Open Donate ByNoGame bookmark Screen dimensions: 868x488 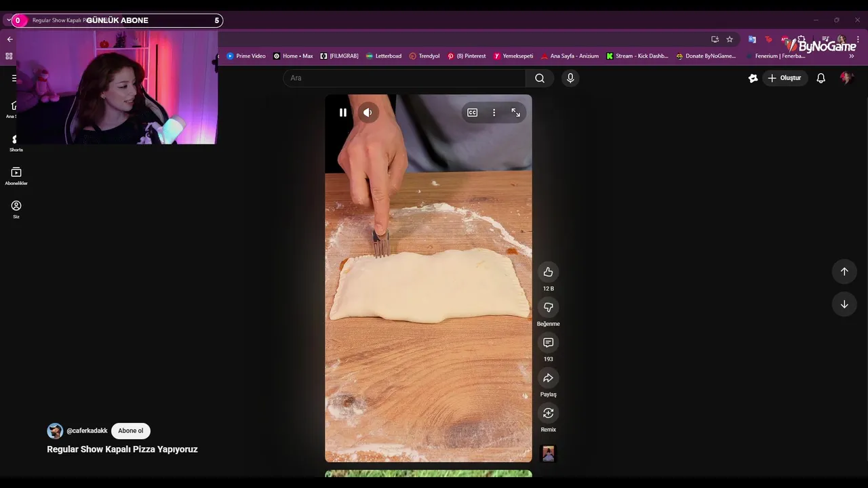tap(706, 56)
